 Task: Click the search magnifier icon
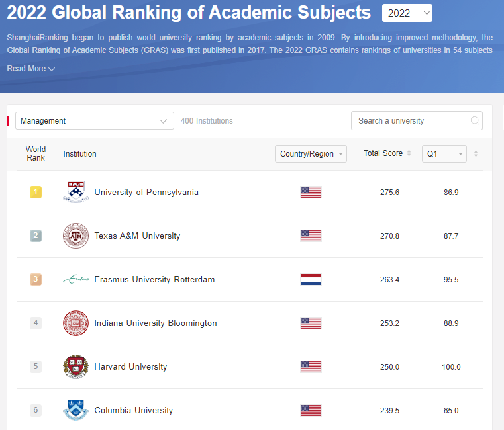click(x=475, y=121)
